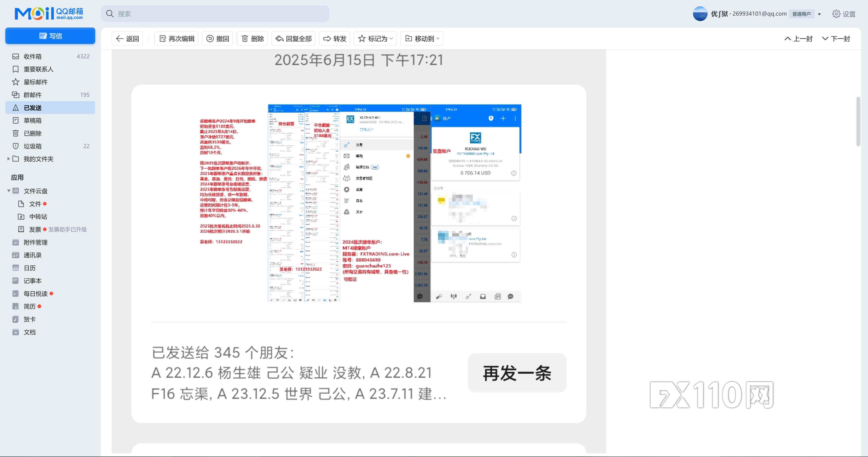Click the Reply All (回复全部) button
The image size is (868, 457).
293,38
